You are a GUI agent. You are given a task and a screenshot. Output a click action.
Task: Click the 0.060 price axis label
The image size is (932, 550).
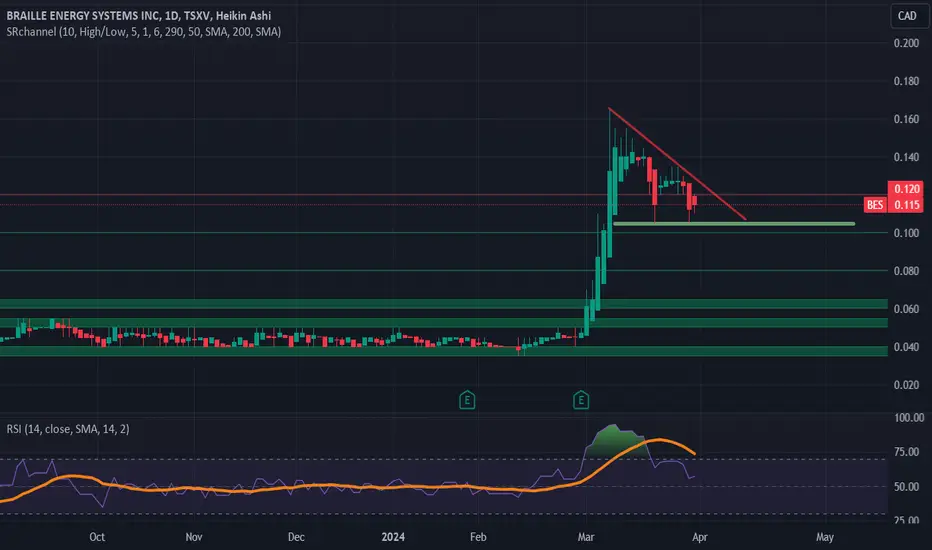[x=906, y=309]
